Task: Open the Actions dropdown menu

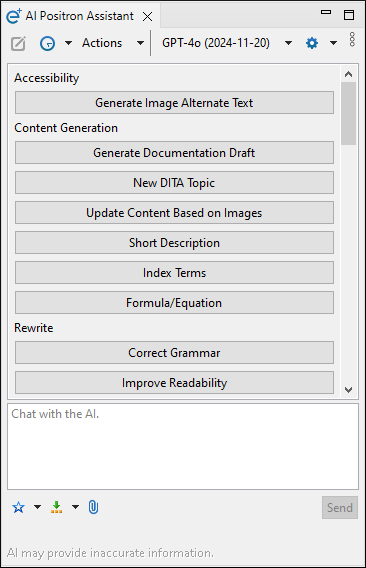Action: click(x=112, y=43)
